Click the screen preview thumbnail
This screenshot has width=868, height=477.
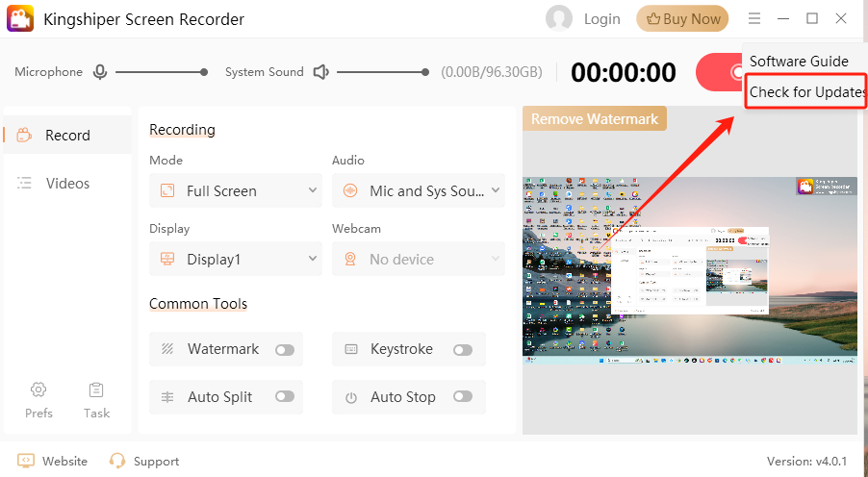tap(690, 270)
